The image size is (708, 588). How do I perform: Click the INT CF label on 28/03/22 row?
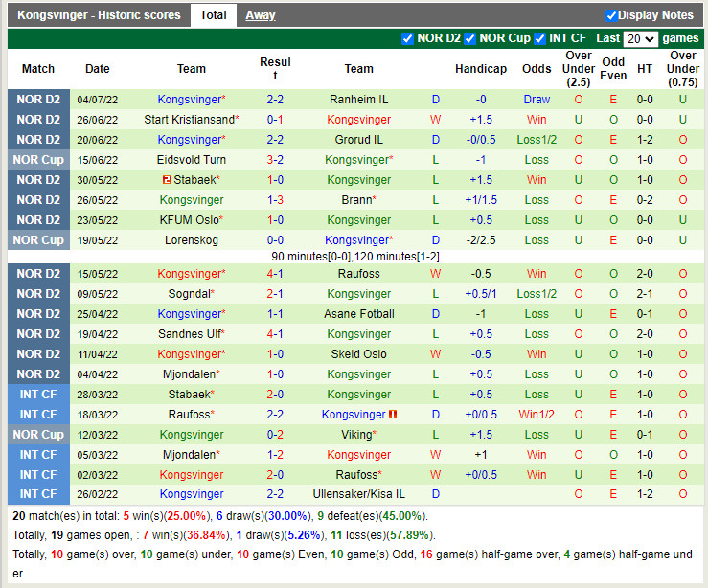(x=38, y=395)
